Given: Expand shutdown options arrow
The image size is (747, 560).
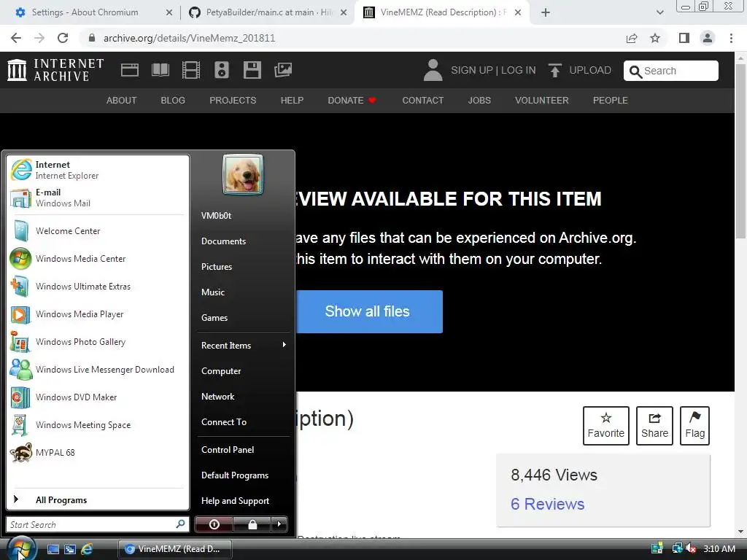Looking at the screenshot, I should tap(279, 524).
